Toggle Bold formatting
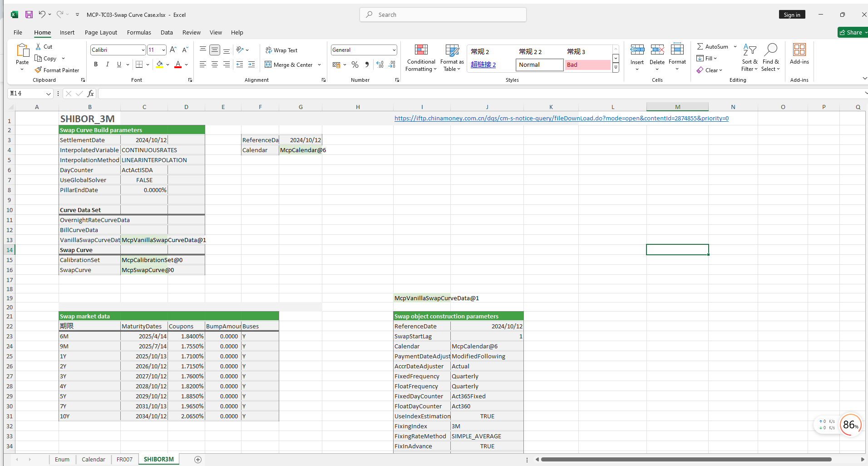Viewport: 868px width, 466px height. (x=96, y=64)
